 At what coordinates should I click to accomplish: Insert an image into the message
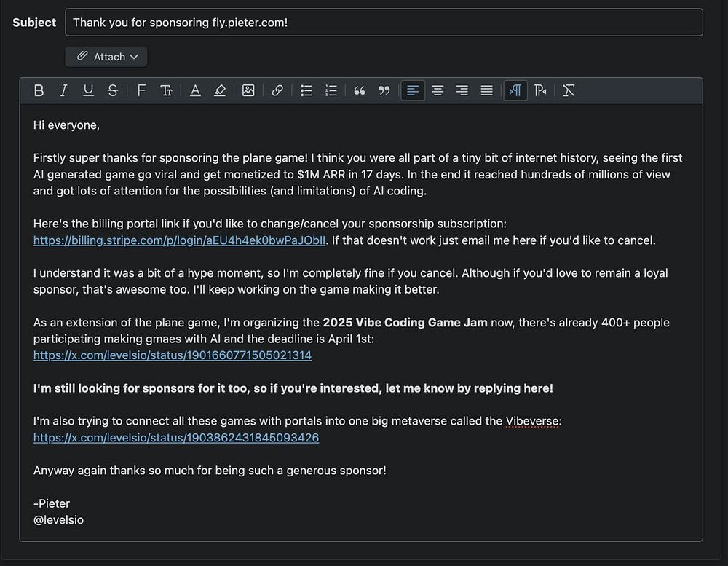[248, 90]
